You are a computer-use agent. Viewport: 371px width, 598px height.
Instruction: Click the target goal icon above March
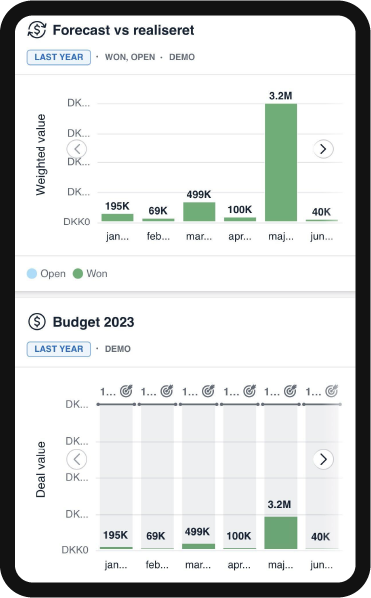tap(208, 391)
